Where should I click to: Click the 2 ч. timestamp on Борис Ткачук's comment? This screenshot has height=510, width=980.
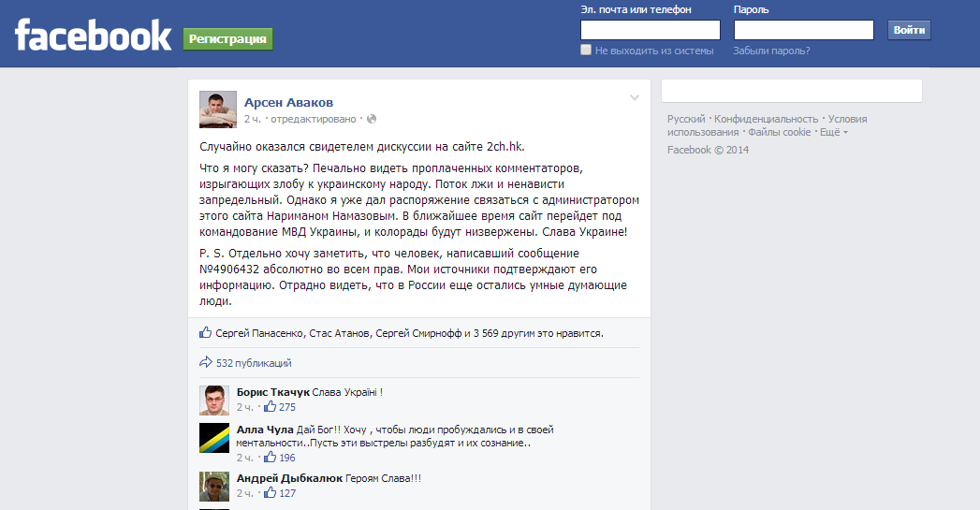245,407
